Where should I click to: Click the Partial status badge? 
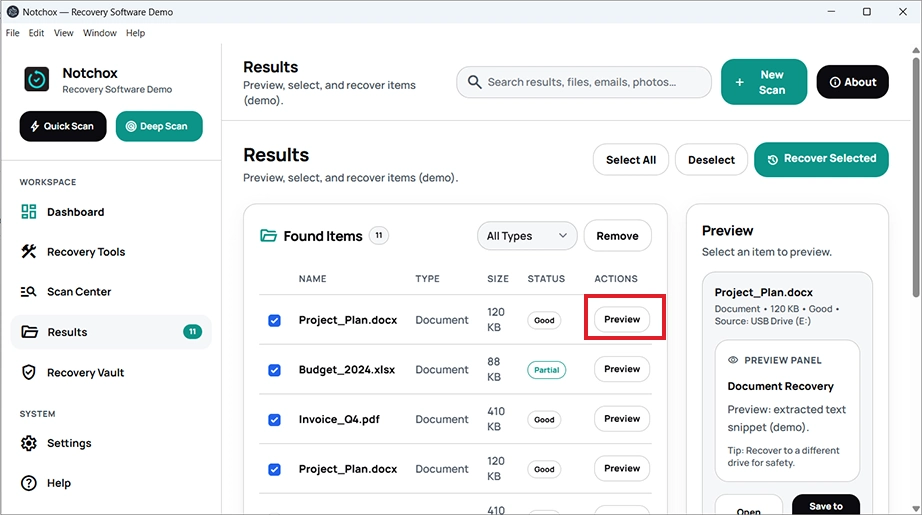coord(546,370)
